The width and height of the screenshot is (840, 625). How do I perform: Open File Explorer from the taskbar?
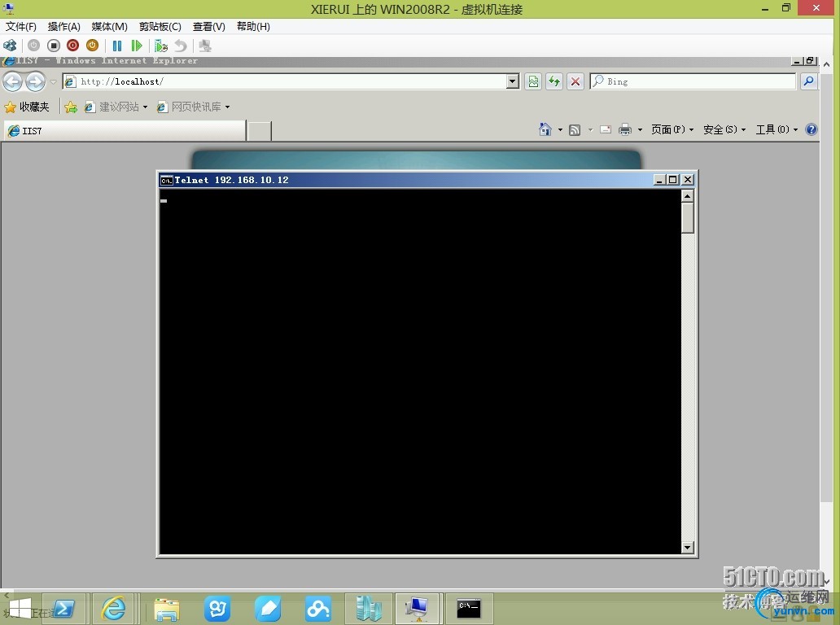click(167, 609)
